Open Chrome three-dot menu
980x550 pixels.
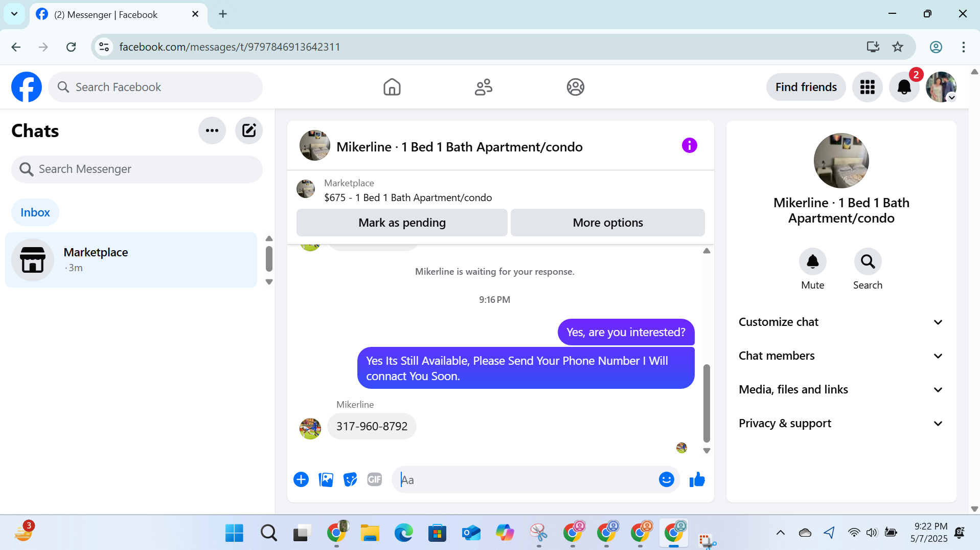pyautogui.click(x=963, y=47)
